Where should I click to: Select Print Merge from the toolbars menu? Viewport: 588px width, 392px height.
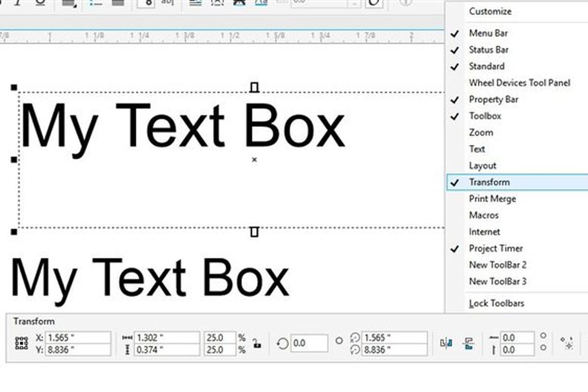(492, 198)
